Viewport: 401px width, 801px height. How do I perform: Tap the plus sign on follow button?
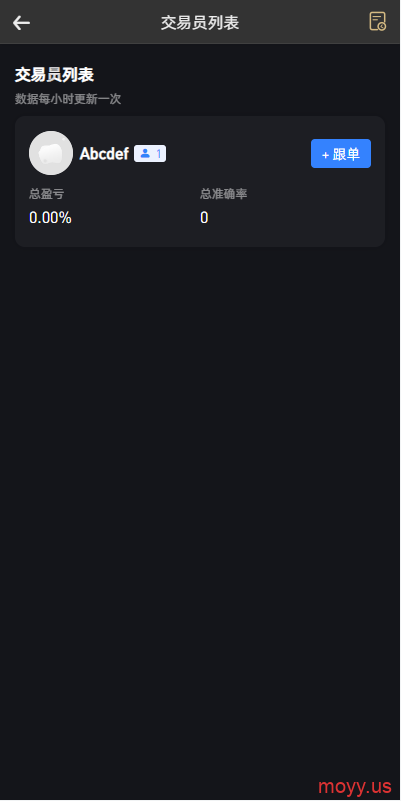(325, 155)
